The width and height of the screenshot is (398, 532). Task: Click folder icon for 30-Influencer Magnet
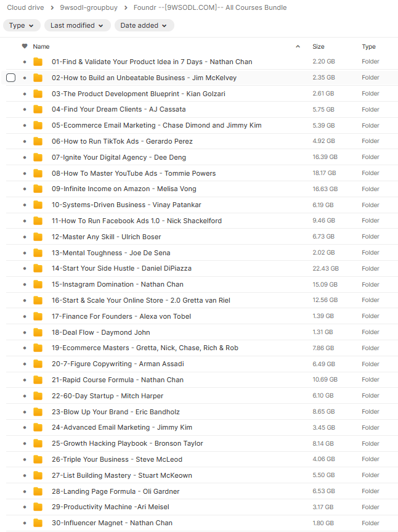click(38, 523)
